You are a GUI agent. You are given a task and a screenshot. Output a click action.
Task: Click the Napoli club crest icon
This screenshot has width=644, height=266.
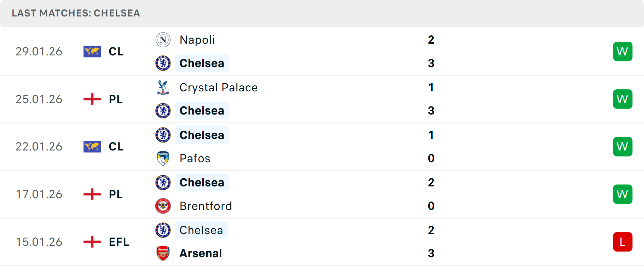click(163, 40)
